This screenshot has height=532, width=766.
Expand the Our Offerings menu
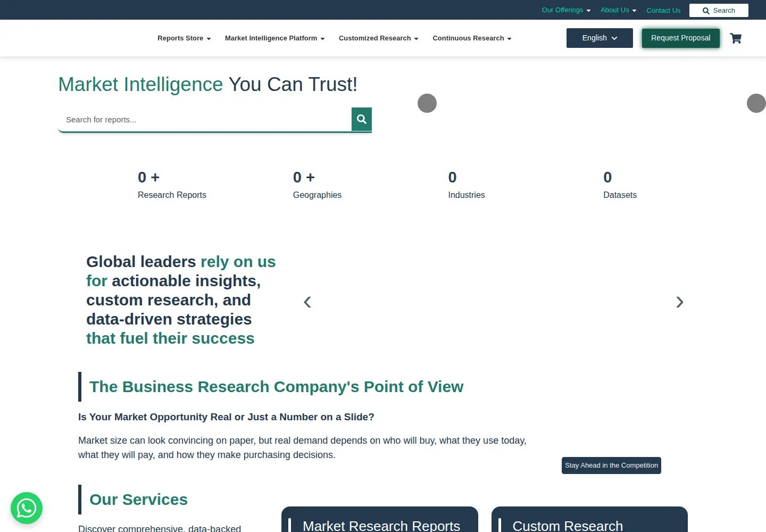pyautogui.click(x=566, y=10)
